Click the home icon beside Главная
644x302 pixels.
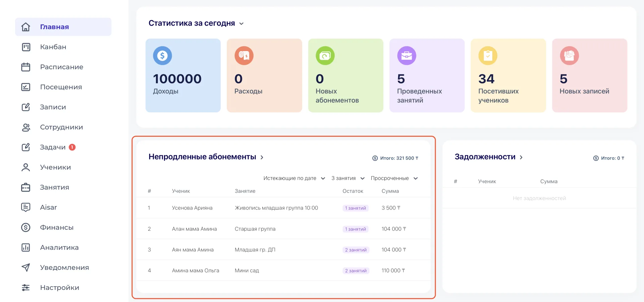click(26, 27)
